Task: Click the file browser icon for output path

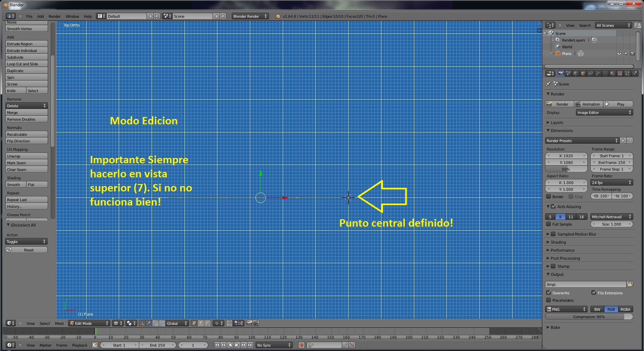Action: 630,284
